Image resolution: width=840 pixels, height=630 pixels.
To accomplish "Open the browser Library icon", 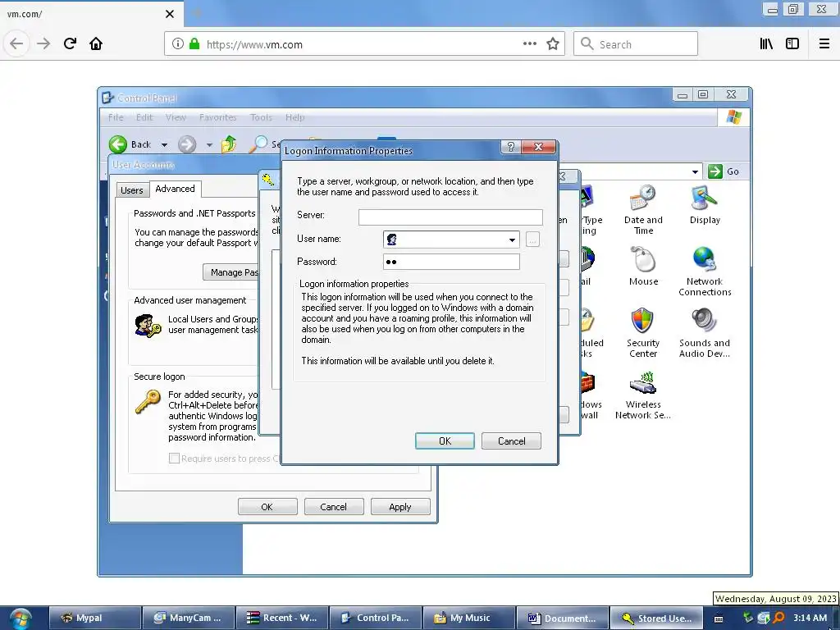I will [766, 44].
